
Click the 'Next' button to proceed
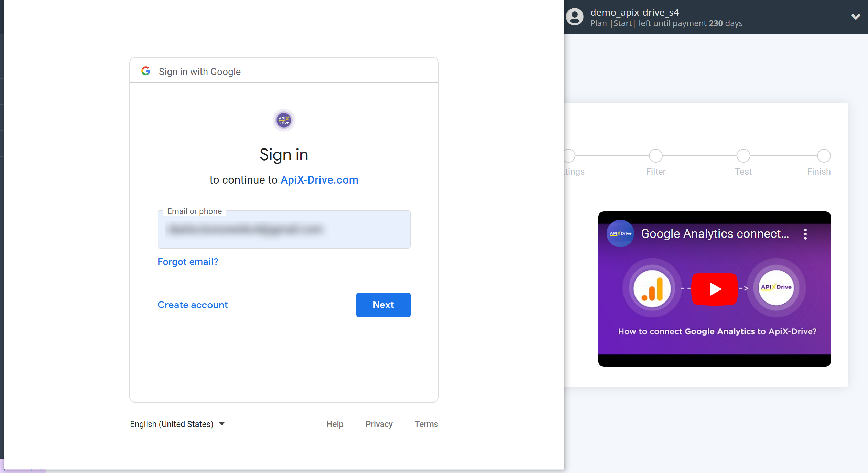point(383,305)
